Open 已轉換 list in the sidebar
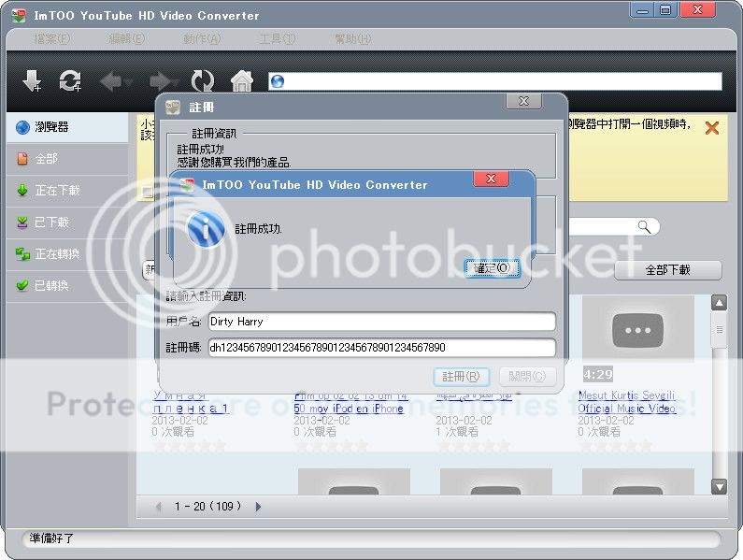This screenshot has width=743, height=560. [x=67, y=286]
